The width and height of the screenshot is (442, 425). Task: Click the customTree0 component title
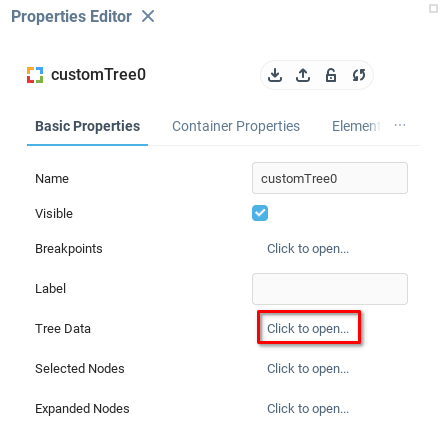coord(98,74)
